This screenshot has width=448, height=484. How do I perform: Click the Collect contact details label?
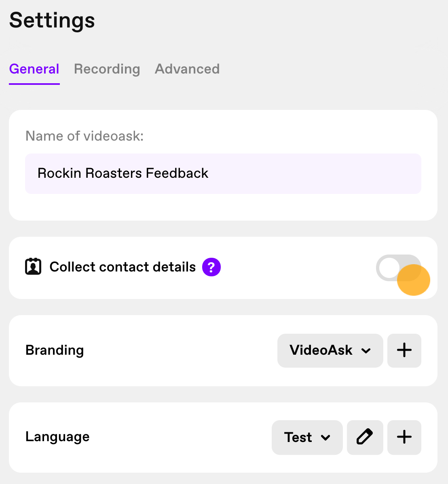click(x=123, y=267)
